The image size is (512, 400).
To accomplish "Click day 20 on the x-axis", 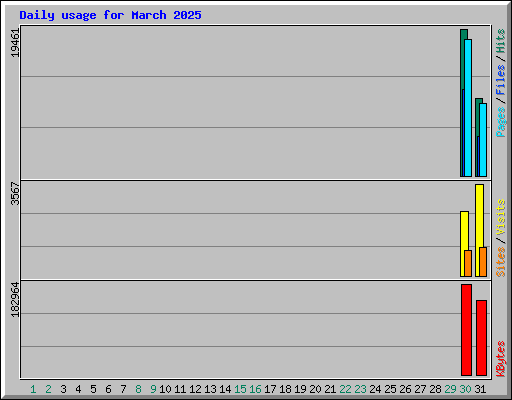I will click(315, 389).
